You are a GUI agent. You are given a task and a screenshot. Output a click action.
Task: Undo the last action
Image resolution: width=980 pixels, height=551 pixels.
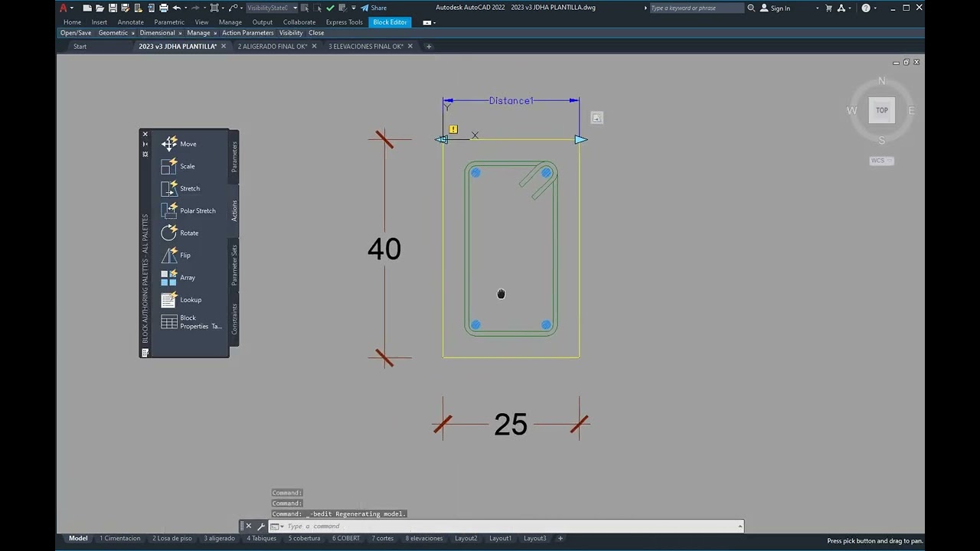(x=176, y=8)
